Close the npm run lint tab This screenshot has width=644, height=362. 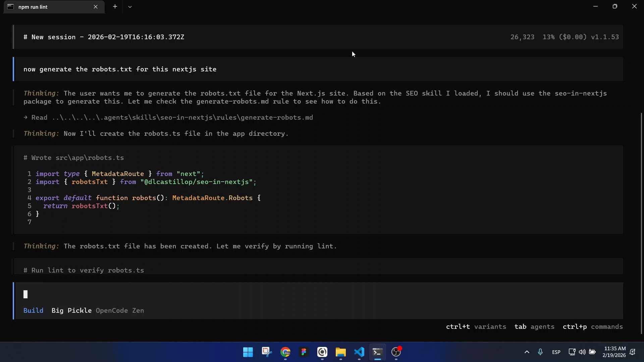pyautogui.click(x=96, y=7)
